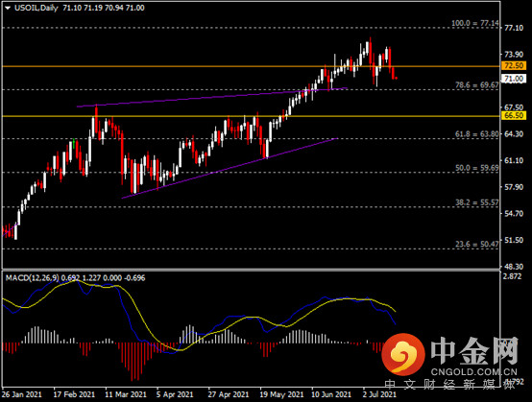Select the 38.2 = 55.57 Fibonacci label

(x=476, y=202)
